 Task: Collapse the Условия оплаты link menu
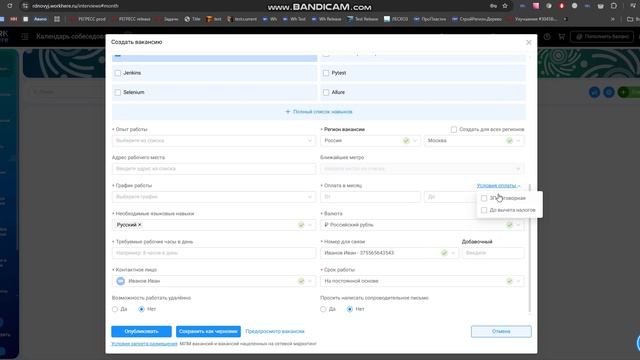coord(498,186)
